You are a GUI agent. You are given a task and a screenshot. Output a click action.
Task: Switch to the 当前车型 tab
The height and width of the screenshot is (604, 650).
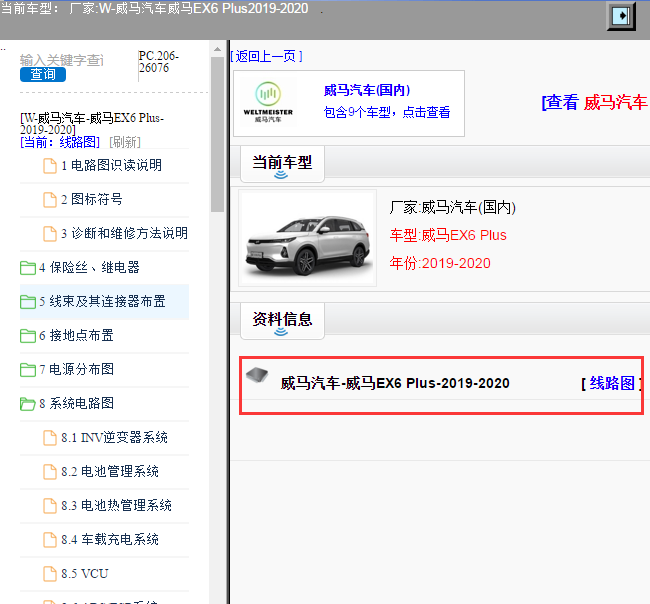pyautogui.click(x=282, y=164)
